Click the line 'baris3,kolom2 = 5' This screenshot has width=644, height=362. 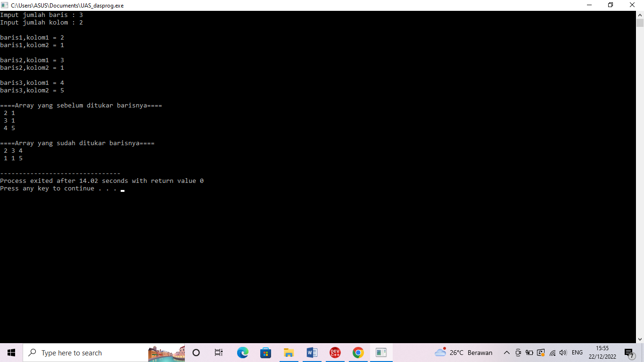coord(32,90)
